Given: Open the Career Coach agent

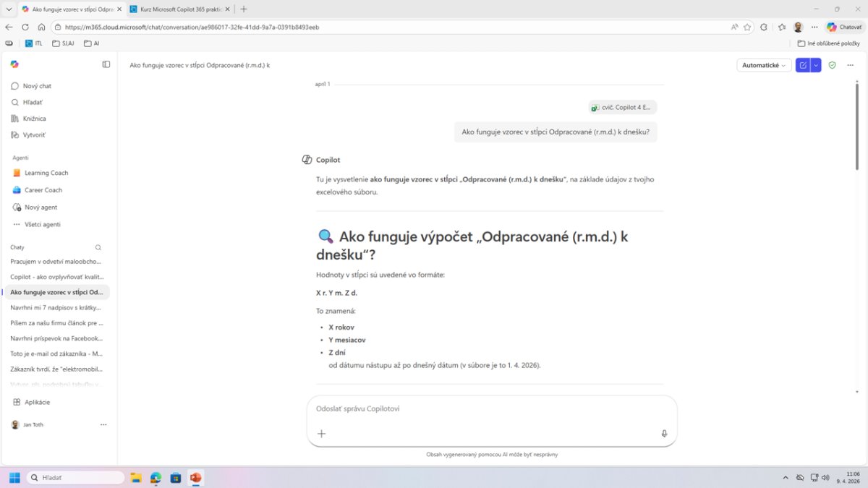Looking at the screenshot, I should pos(43,190).
